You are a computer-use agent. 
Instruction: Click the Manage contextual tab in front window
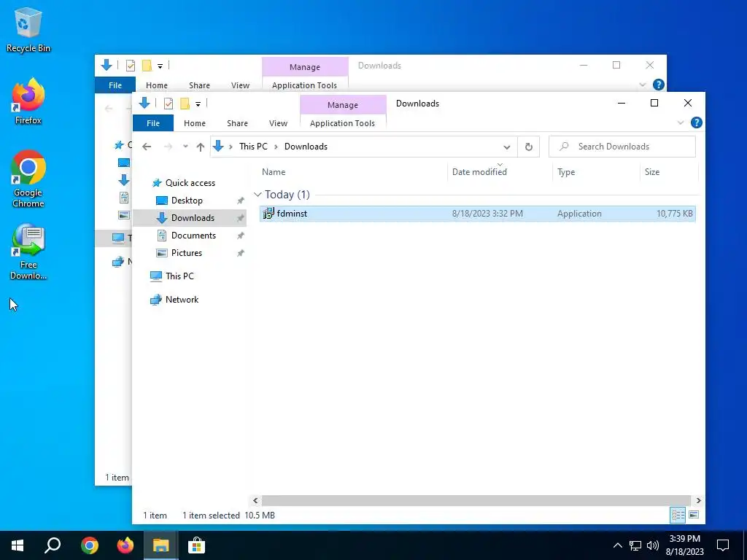(x=343, y=105)
